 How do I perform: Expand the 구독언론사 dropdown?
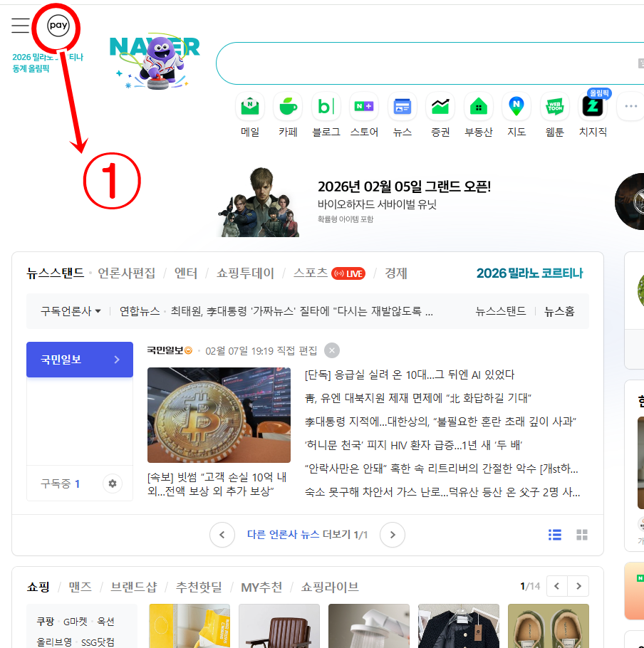(71, 311)
